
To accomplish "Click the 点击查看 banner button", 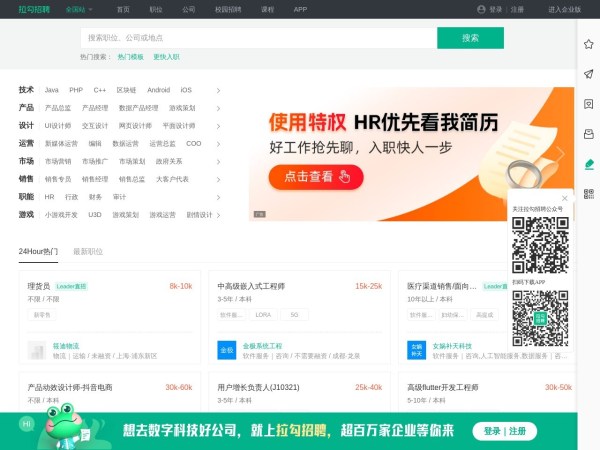I will pyautogui.click(x=315, y=177).
